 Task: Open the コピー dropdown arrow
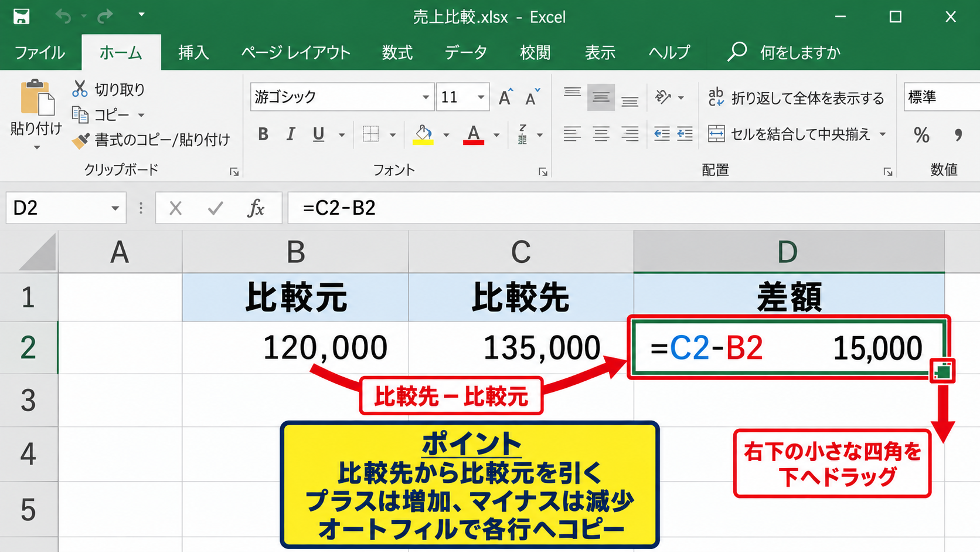point(141,115)
